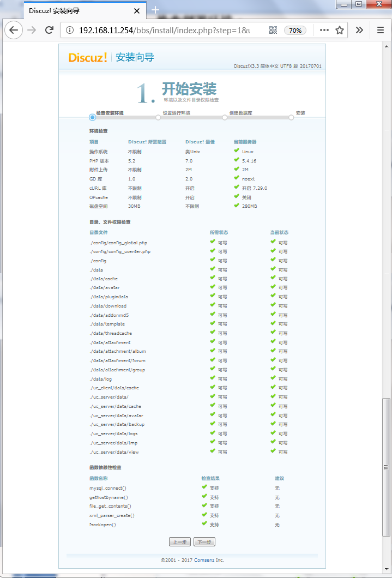Click mysql_connect() support checkmark
The width and height of the screenshot is (392, 578).
click(204, 486)
